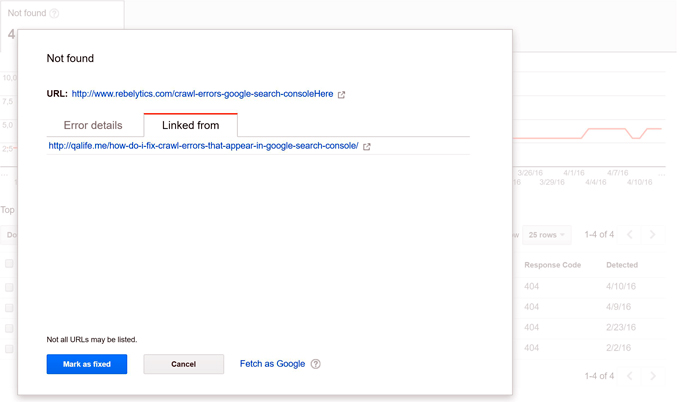The width and height of the screenshot is (680, 402).
Task: Open the qalife.me linking page URL
Action: pyautogui.click(x=203, y=146)
